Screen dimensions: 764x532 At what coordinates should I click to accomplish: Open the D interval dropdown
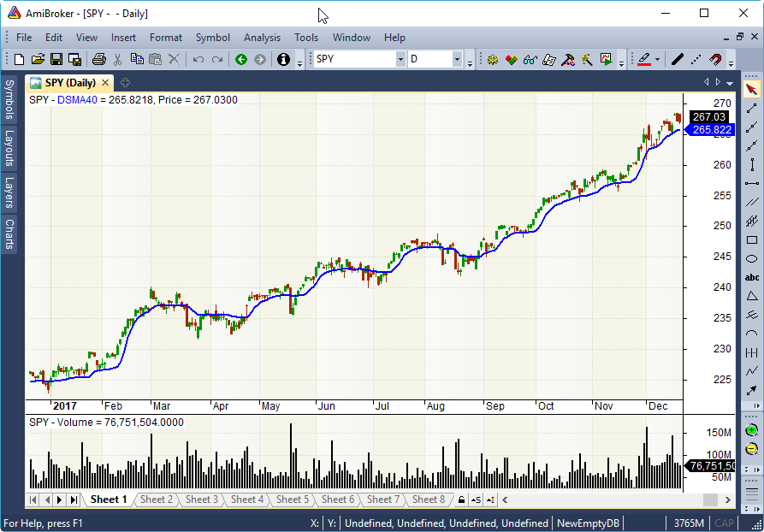point(457,59)
